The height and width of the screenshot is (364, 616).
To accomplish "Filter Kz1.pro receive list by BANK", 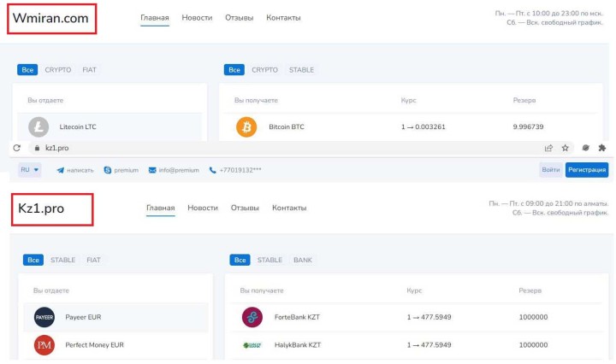I will pyautogui.click(x=303, y=260).
